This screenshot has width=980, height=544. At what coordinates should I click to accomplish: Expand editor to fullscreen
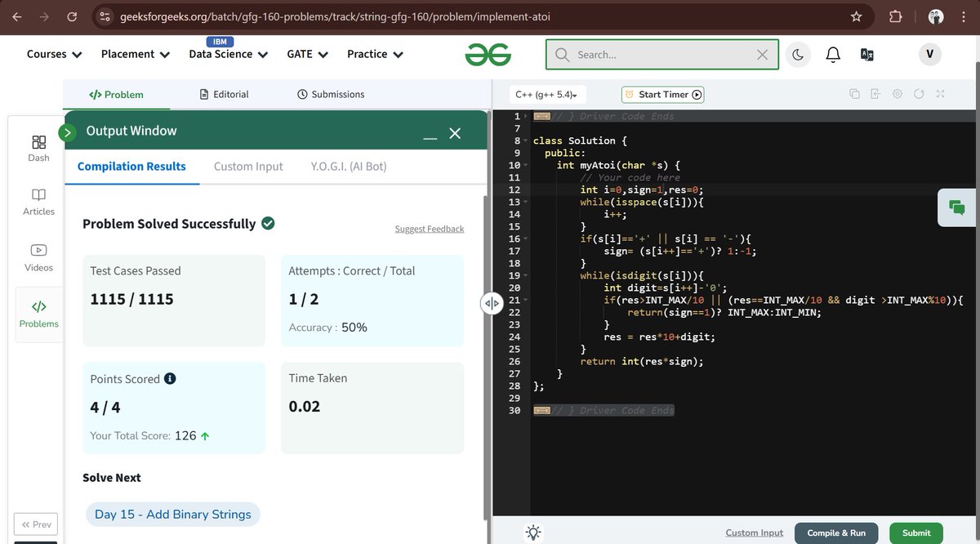click(940, 94)
